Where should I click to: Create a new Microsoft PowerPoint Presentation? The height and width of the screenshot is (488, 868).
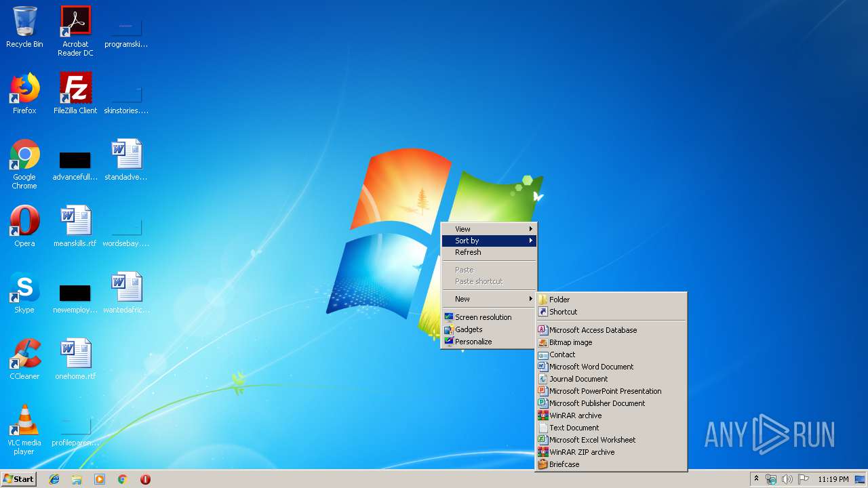[611, 391]
